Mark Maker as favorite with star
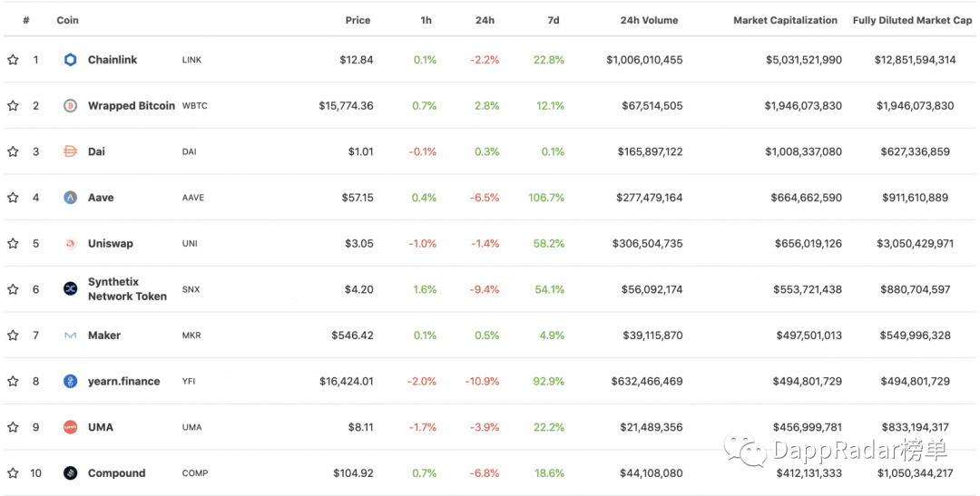 (13, 336)
